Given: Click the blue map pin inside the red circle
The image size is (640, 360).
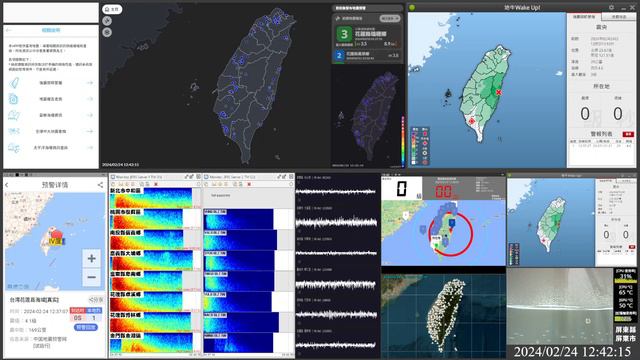Looking at the screenshot, I should tap(452, 224).
